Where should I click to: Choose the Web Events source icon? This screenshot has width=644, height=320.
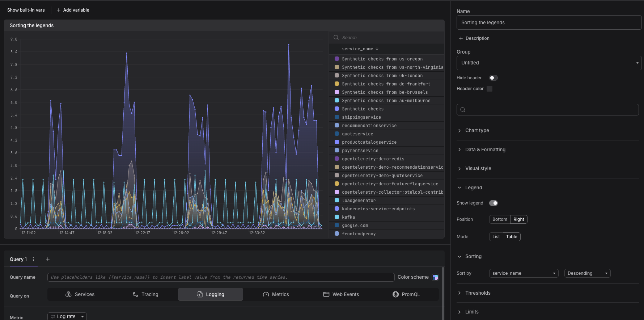326,294
